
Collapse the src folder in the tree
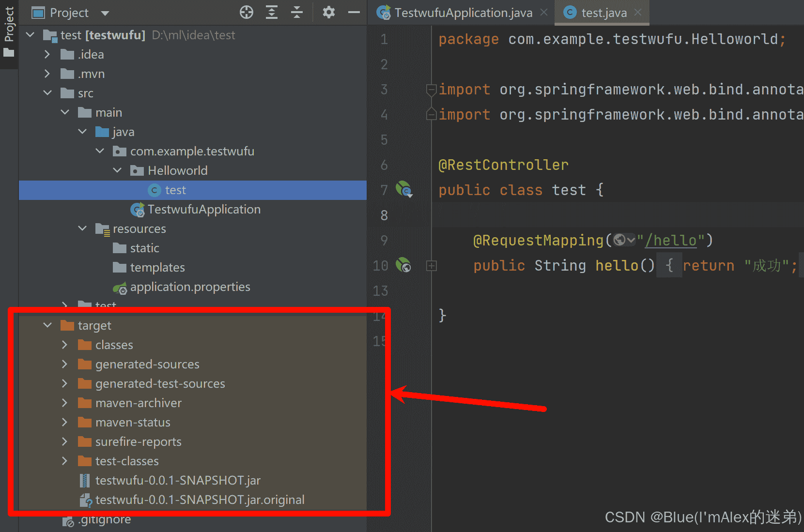tap(47, 93)
